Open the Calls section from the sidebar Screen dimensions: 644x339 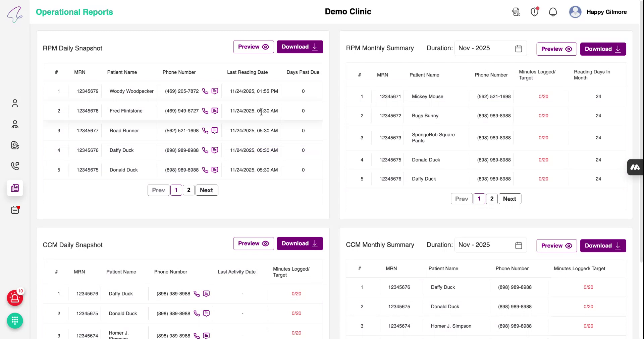point(15,166)
